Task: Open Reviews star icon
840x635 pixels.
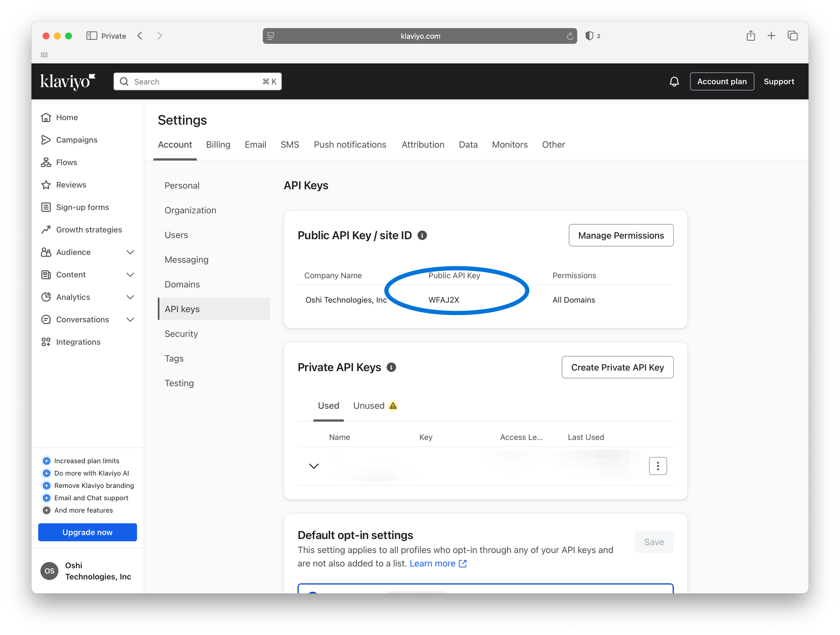Action: tap(46, 185)
